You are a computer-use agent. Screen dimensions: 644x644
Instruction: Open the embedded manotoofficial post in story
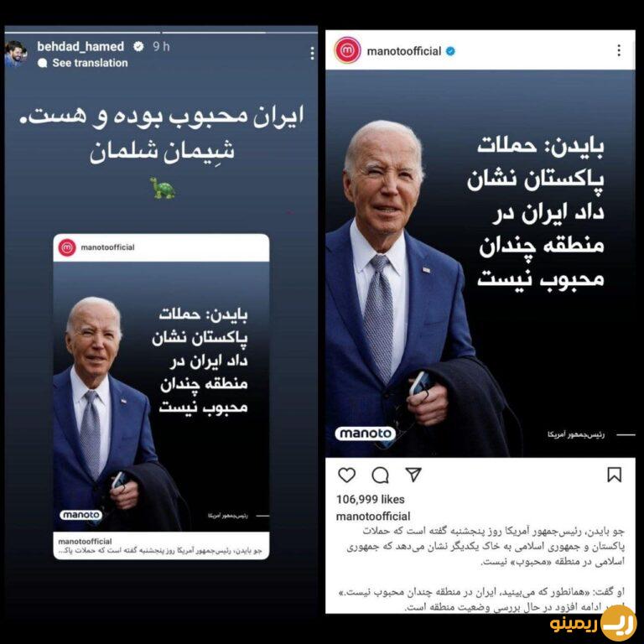click(x=161, y=397)
